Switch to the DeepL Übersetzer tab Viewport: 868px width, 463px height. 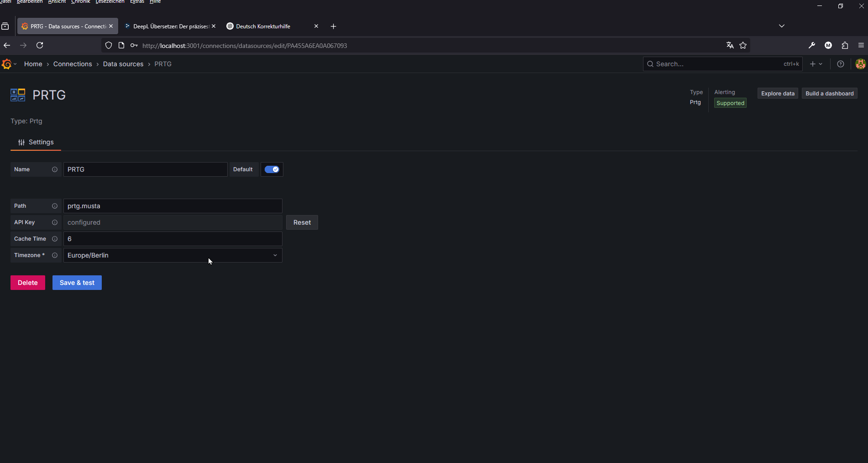tap(171, 26)
